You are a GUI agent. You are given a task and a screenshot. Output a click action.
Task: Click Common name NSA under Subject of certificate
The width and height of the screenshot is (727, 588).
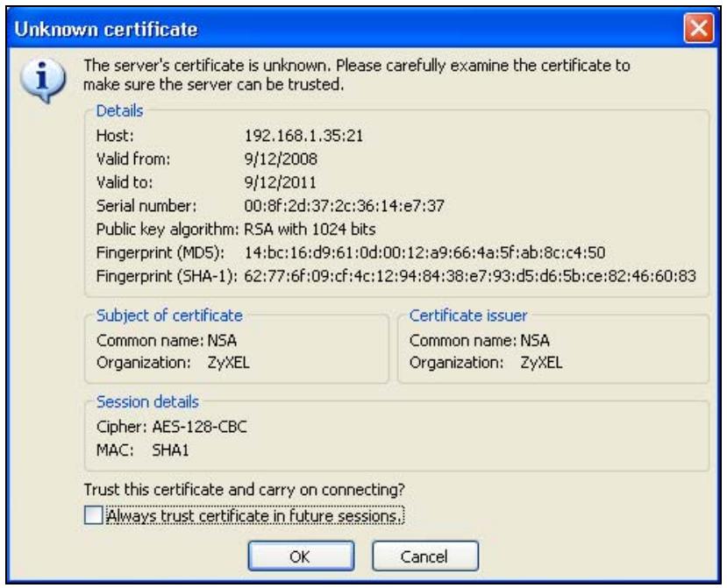[x=167, y=341]
